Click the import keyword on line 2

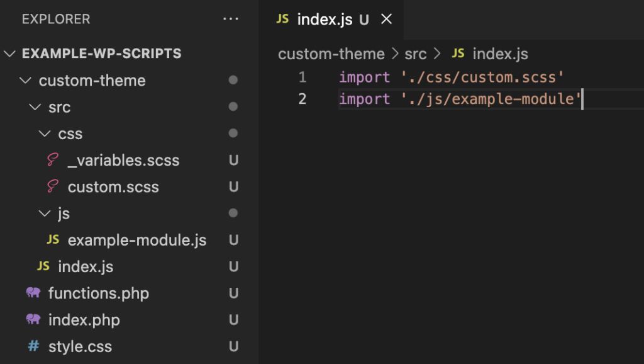pos(364,99)
